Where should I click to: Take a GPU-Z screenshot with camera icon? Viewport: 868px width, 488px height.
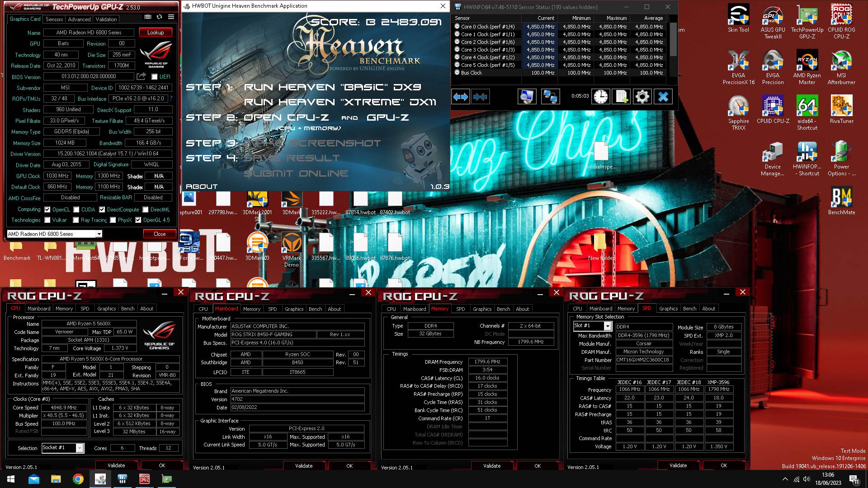click(147, 17)
